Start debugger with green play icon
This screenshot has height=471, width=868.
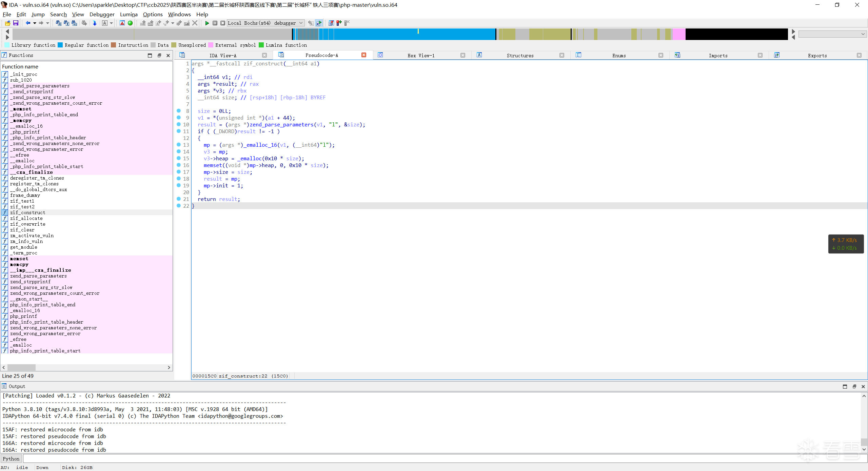tap(207, 23)
